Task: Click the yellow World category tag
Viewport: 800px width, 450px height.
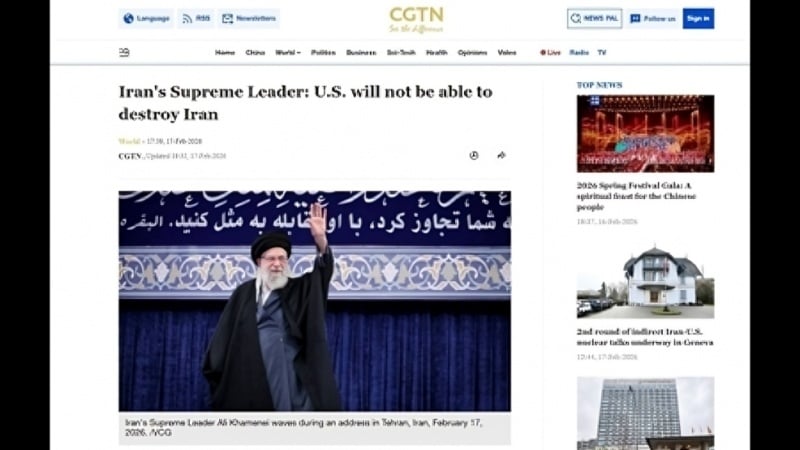Action: click(x=129, y=141)
